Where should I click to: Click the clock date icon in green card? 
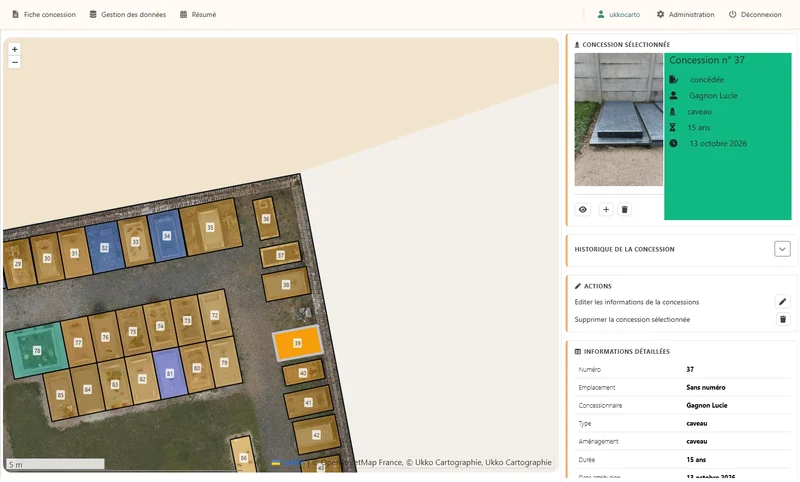(x=673, y=143)
